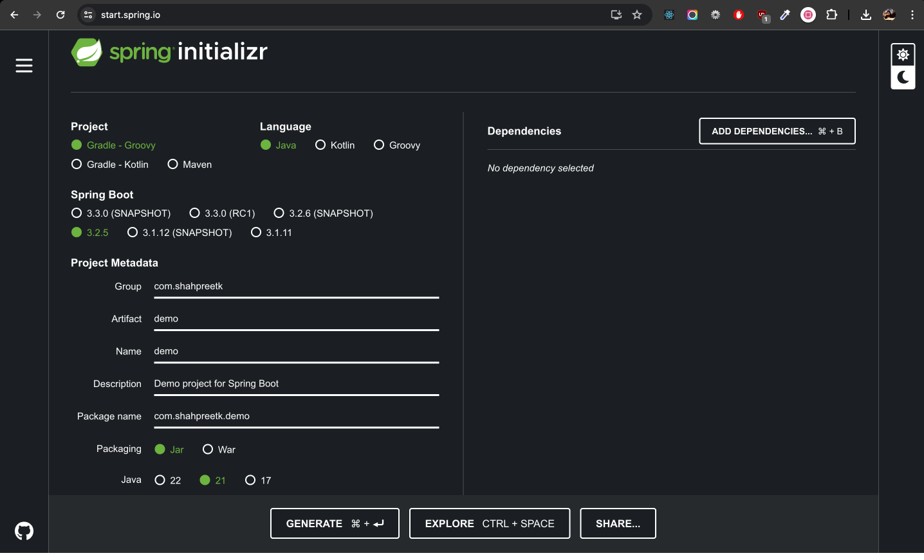
Task: Click 'No dependency selected' text
Action: click(541, 168)
